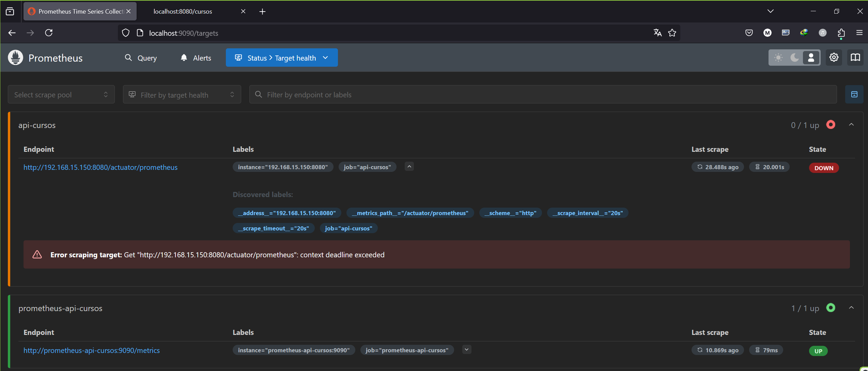The height and width of the screenshot is (371, 868).
Task: Click the green UP state badge
Action: pyautogui.click(x=818, y=351)
